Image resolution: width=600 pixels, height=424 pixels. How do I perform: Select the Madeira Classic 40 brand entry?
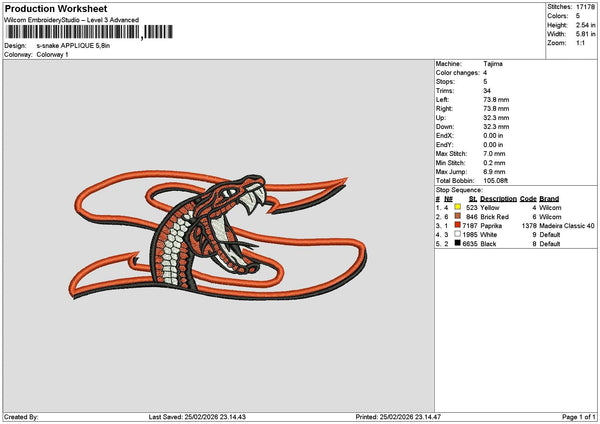[567, 225]
